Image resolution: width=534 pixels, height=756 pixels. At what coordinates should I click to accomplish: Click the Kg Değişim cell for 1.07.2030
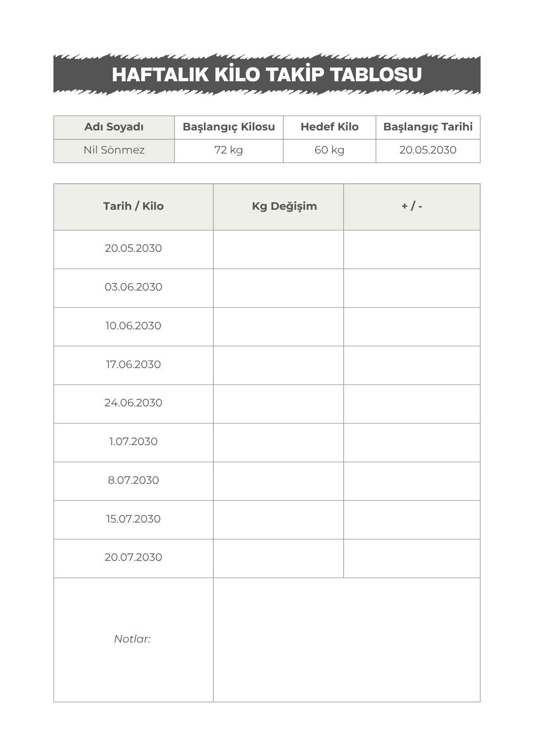[x=278, y=443]
